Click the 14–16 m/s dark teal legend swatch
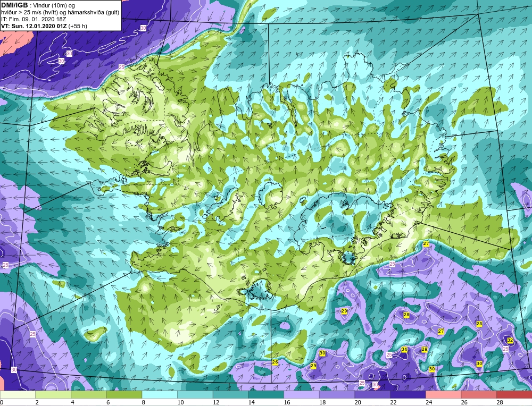Image resolution: width=532 pixels, height=406 pixels. [266, 395]
